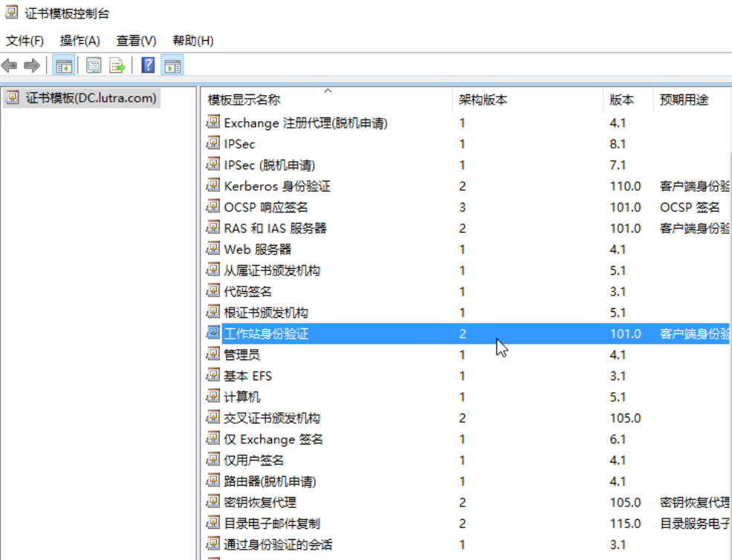This screenshot has height=560, width=732.
Task: Click the template icon next to 基本 EFS
Action: (x=213, y=375)
